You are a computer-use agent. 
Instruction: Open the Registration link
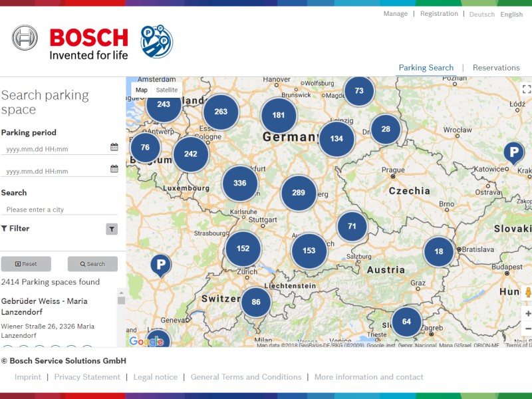pos(439,14)
